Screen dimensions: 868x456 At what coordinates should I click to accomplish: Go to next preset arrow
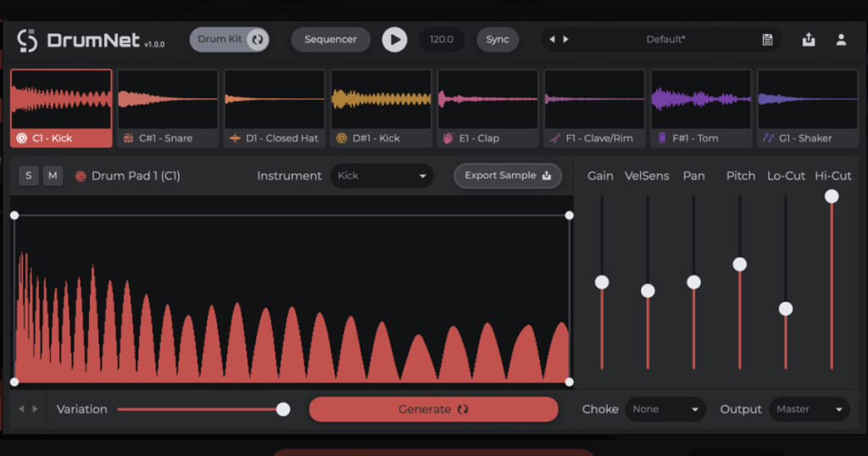coord(565,39)
